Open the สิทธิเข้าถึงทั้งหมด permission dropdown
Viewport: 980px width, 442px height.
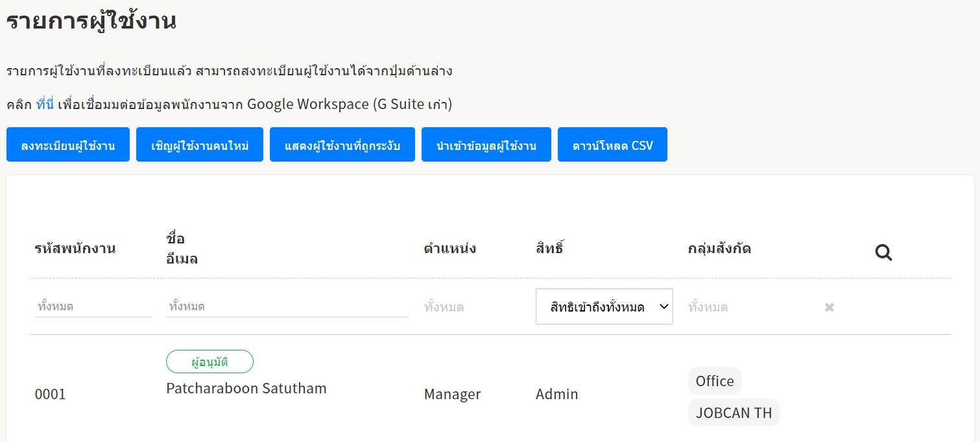tap(604, 306)
